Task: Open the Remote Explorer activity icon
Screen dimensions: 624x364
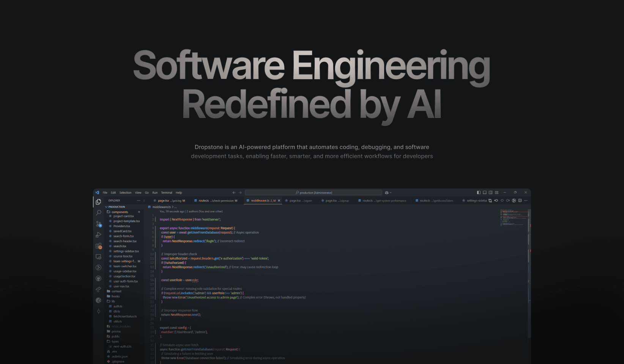Action: pyautogui.click(x=98, y=257)
